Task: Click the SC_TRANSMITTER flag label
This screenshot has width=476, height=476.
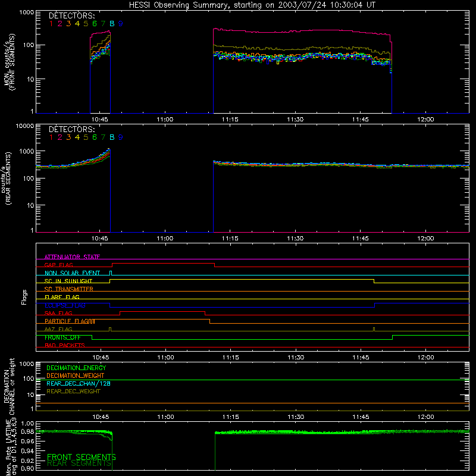Action: click(69, 289)
